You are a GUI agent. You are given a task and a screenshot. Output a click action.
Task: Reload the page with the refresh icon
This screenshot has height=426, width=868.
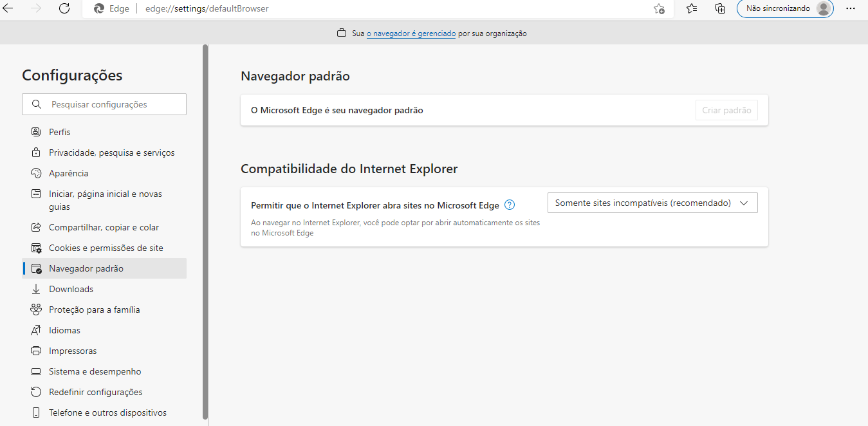tap(64, 8)
